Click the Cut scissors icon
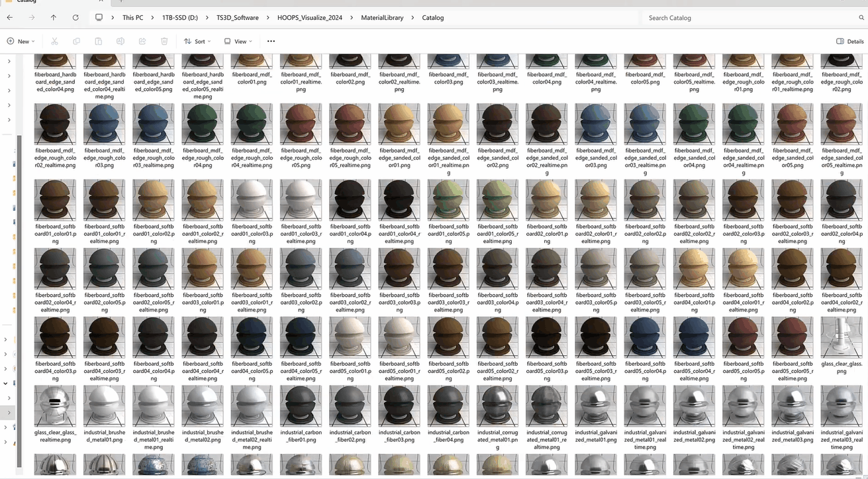 pos(54,41)
